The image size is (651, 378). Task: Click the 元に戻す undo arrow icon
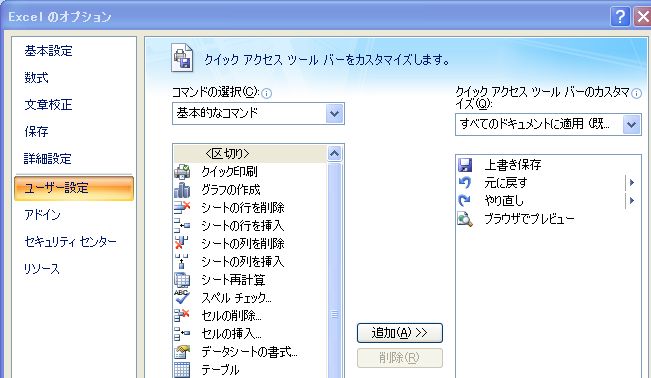[465, 183]
